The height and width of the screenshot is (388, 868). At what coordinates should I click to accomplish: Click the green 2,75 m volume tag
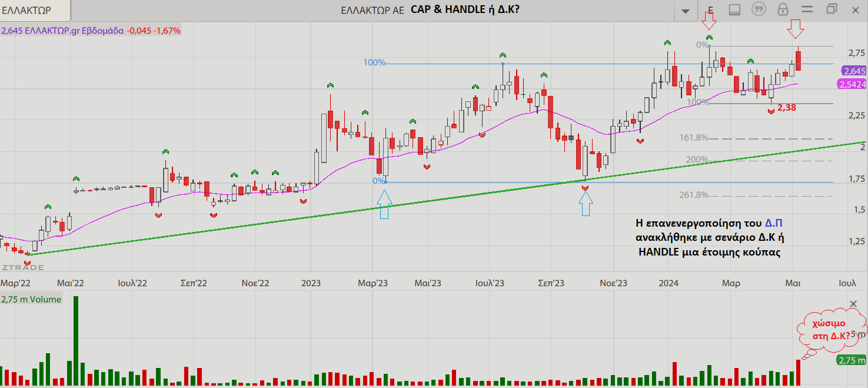click(851, 360)
